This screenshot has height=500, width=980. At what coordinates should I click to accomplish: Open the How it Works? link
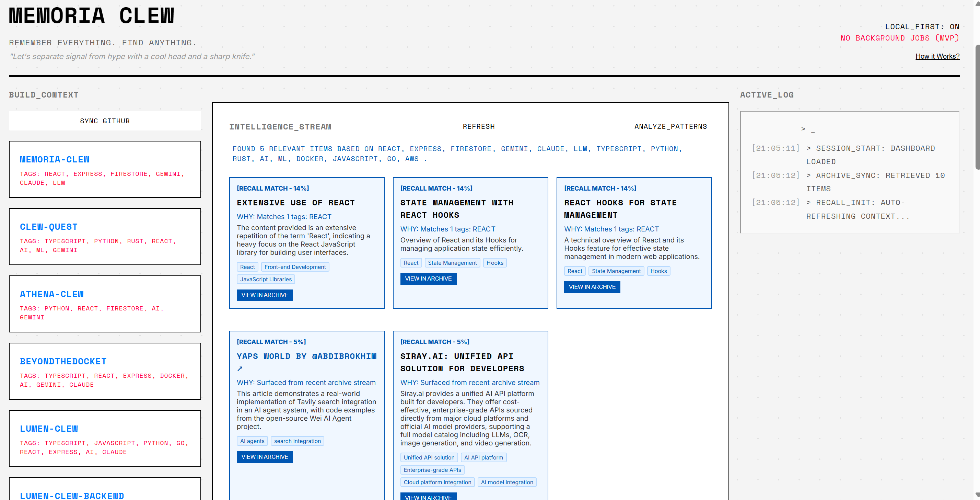click(x=937, y=56)
